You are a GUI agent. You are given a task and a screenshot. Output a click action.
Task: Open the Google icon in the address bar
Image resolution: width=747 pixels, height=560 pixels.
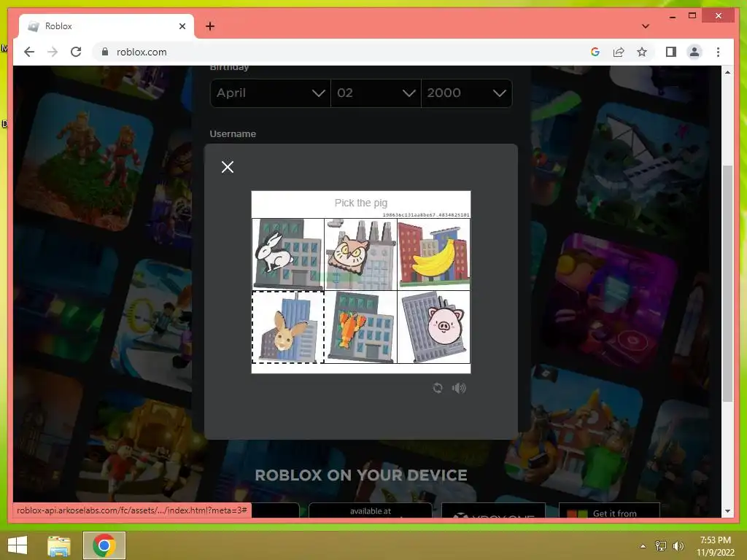pos(595,52)
